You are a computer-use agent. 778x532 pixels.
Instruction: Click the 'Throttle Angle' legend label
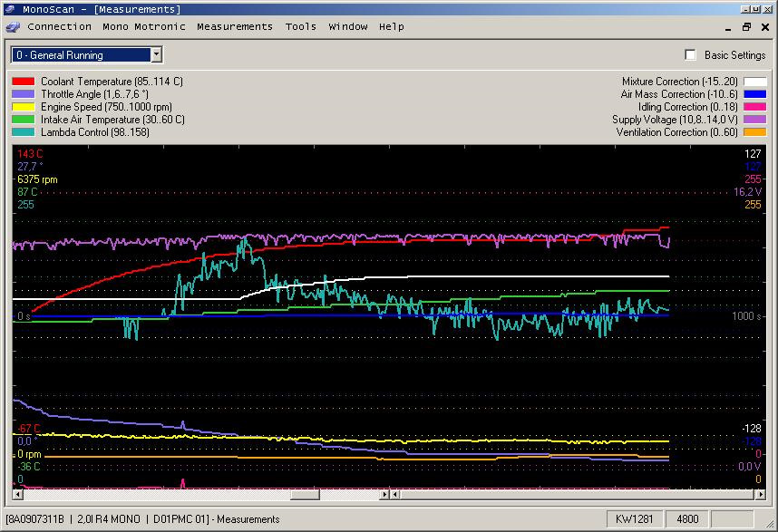pyautogui.click(x=95, y=94)
